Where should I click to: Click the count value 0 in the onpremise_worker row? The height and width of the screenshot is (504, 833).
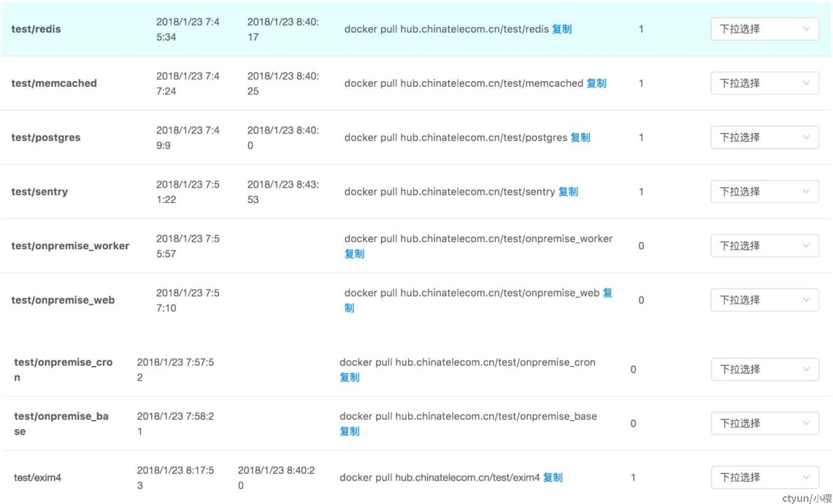click(641, 246)
